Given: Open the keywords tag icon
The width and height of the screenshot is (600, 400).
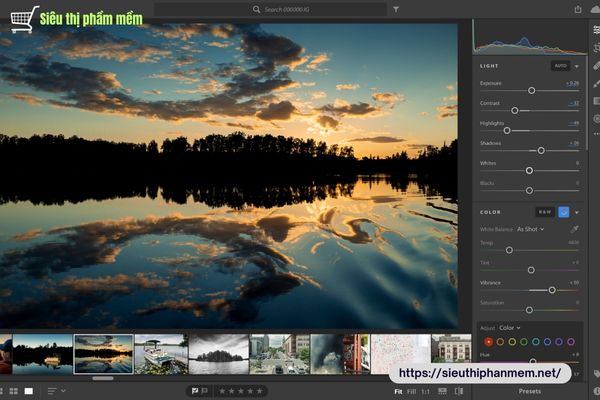Looking at the screenshot, I should 596,373.
